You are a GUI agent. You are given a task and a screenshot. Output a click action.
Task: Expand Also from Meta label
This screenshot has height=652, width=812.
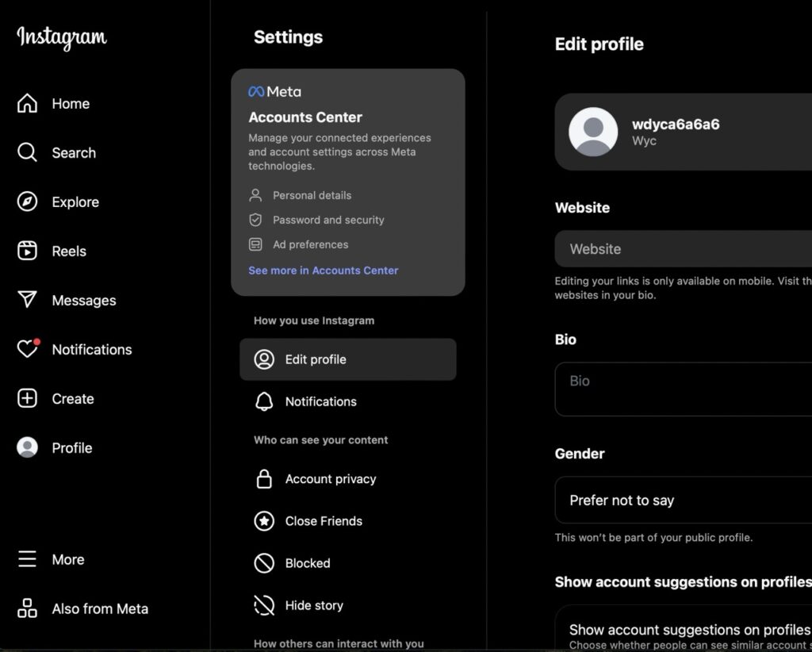[x=100, y=608]
